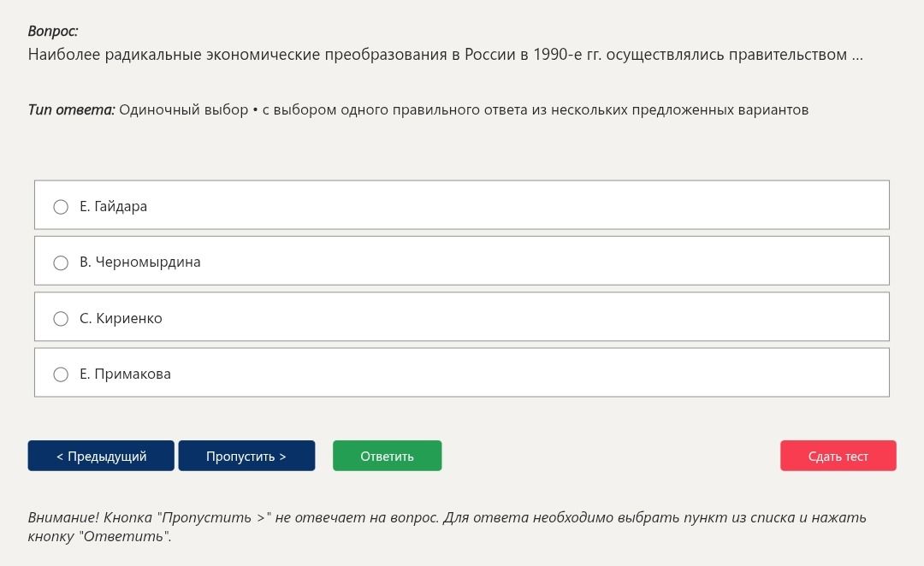Click the 'Е. Примакова' answer label text
This screenshot has width=924, height=566.
click(x=125, y=374)
